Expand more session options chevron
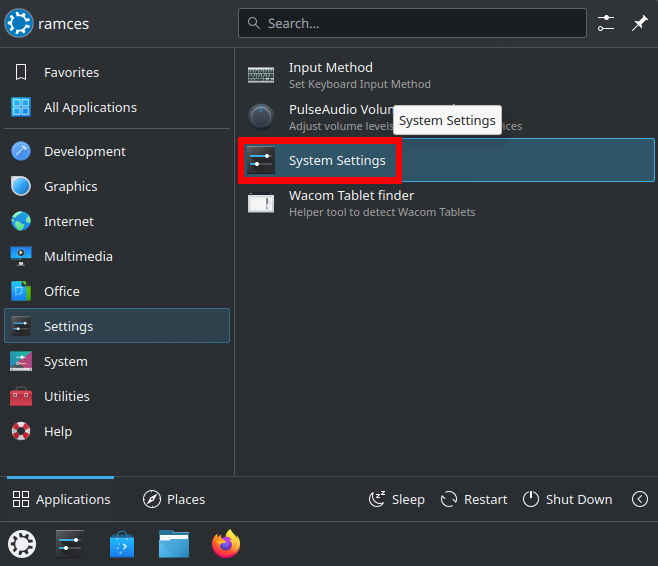658x566 pixels. tap(640, 499)
